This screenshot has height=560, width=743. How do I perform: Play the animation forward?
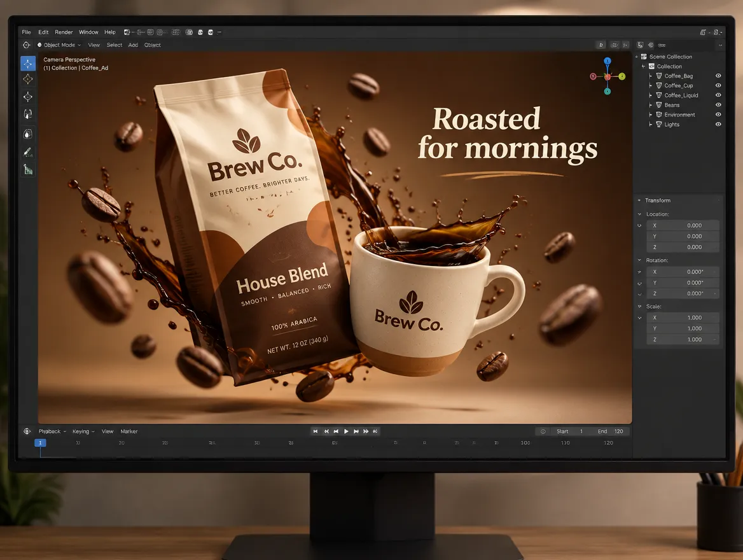tap(346, 431)
